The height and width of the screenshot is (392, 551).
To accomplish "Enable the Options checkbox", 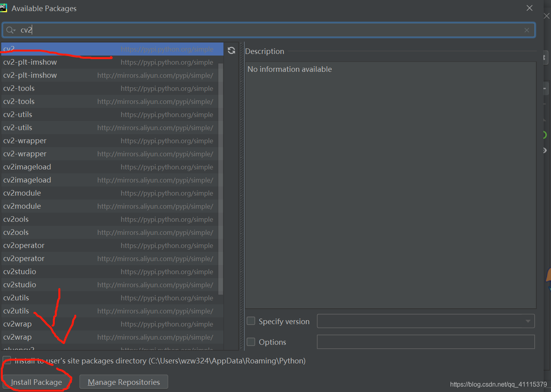I will tap(250, 342).
